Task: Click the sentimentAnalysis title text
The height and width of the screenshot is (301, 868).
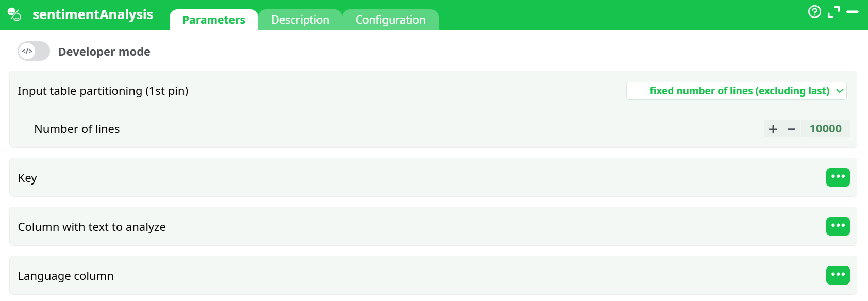Action: click(93, 14)
